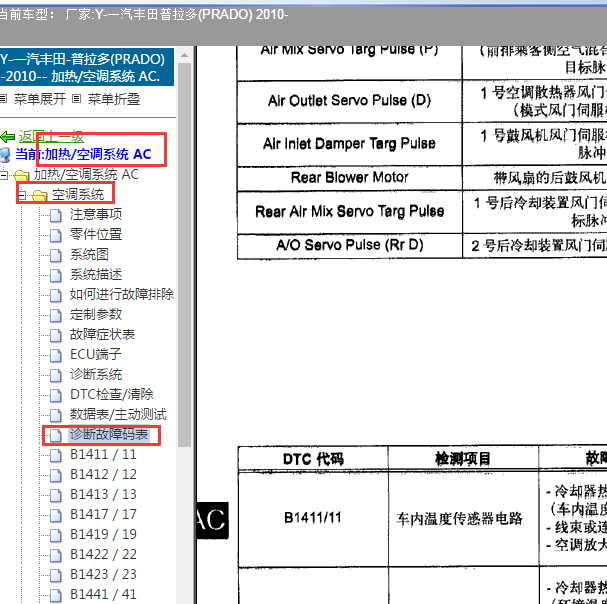The height and width of the screenshot is (604, 607).
Task: Open the ECU端子 page
Action: pos(96,355)
